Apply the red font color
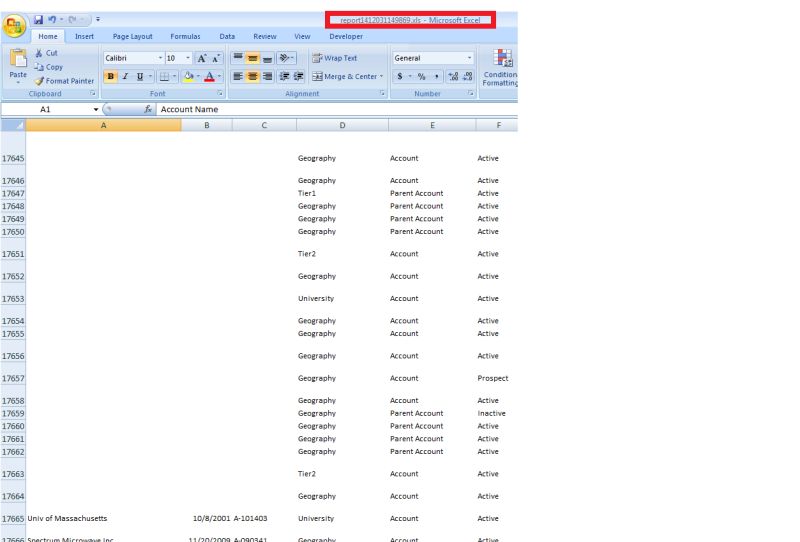Image resolution: width=800 pixels, height=542 pixels. [x=209, y=77]
